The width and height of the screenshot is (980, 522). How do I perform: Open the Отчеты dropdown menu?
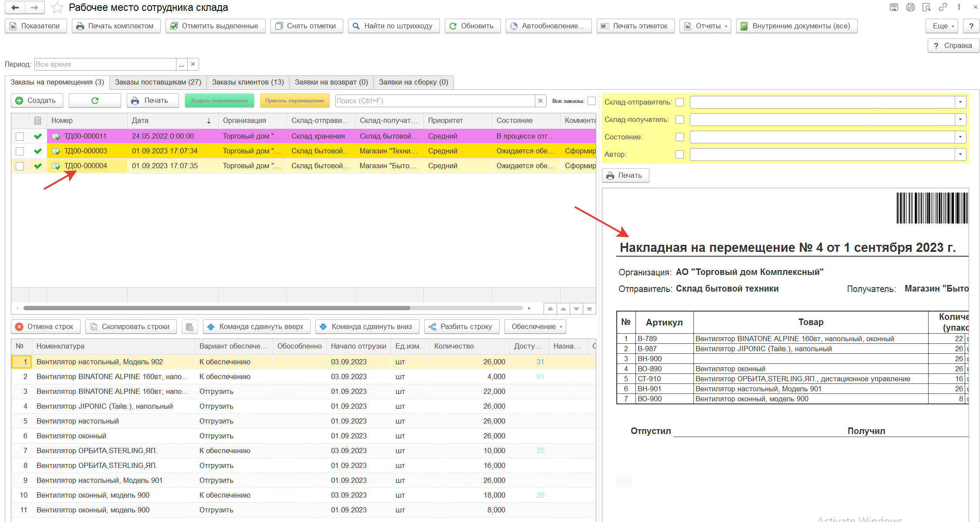[705, 26]
